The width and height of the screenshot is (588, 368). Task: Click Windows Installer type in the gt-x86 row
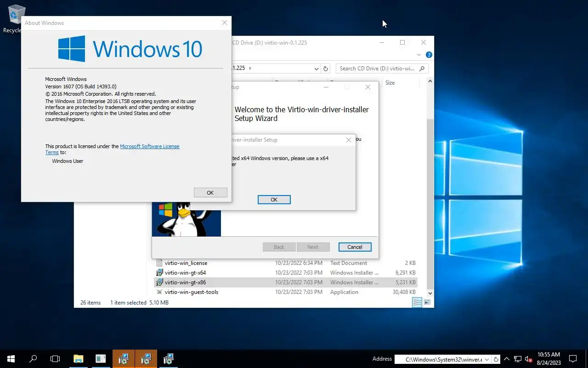pos(355,282)
